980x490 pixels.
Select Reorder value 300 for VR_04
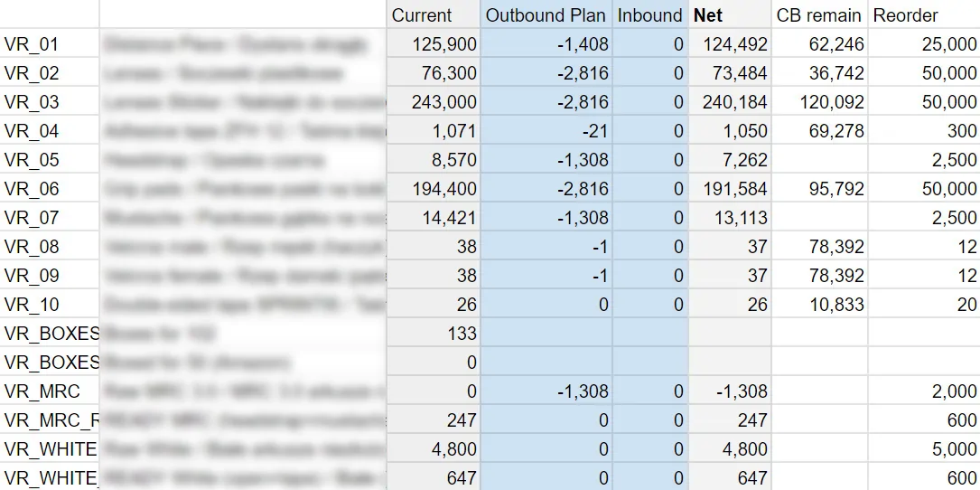coord(922,131)
